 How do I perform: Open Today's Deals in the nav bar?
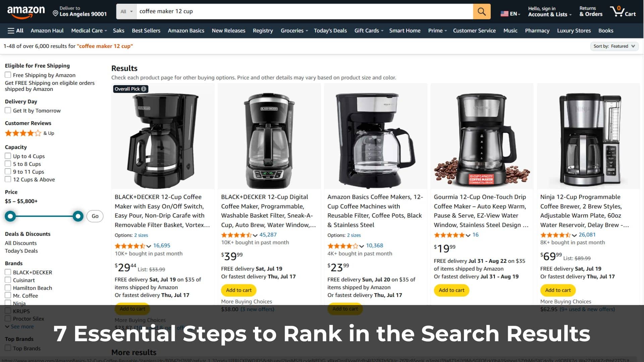tap(330, 31)
